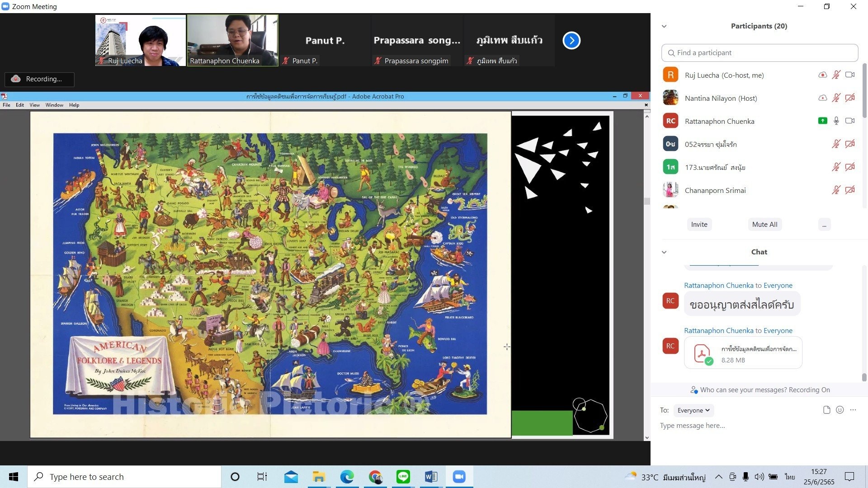Toggle Rattanaphon Chuenka camera icon
Viewport: 868px width, 488px height.
click(x=850, y=121)
